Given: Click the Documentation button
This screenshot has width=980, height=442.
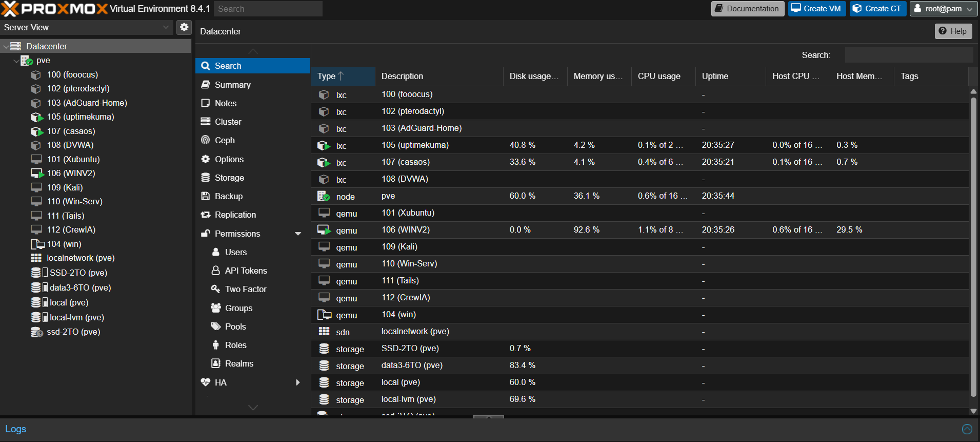Looking at the screenshot, I should coord(747,9).
